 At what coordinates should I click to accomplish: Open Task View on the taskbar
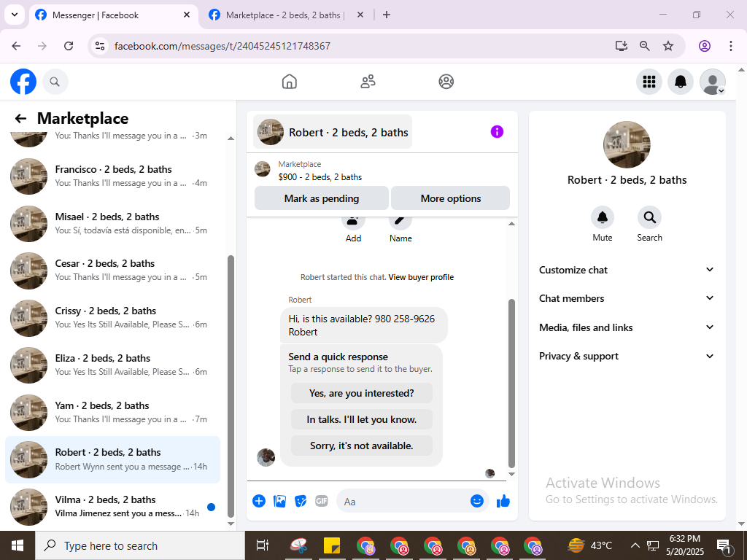pos(263,545)
